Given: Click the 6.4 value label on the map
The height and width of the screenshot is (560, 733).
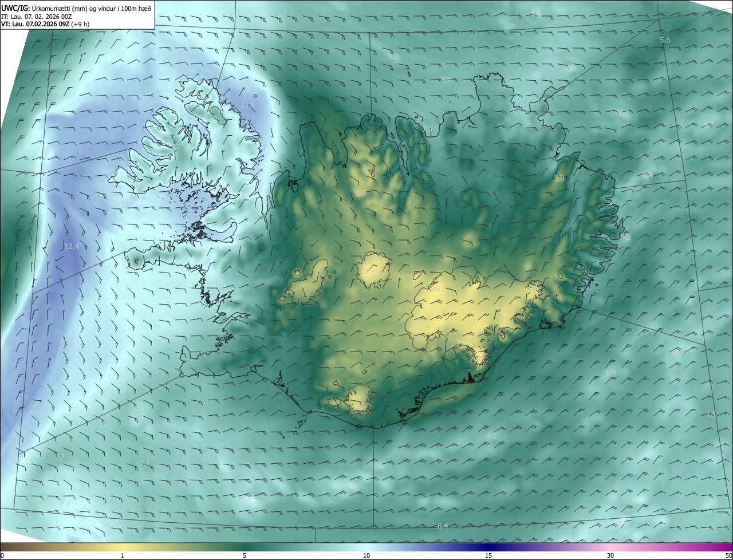Looking at the screenshot, I should (443, 526).
